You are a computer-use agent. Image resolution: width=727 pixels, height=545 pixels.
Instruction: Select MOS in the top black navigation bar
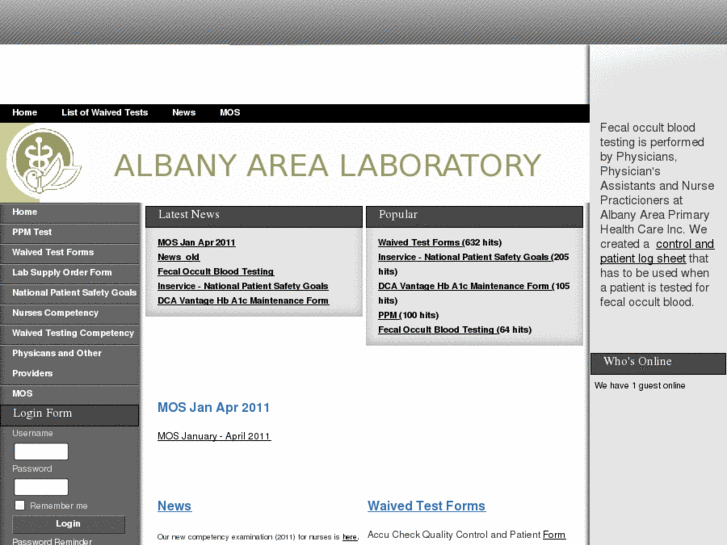click(230, 113)
